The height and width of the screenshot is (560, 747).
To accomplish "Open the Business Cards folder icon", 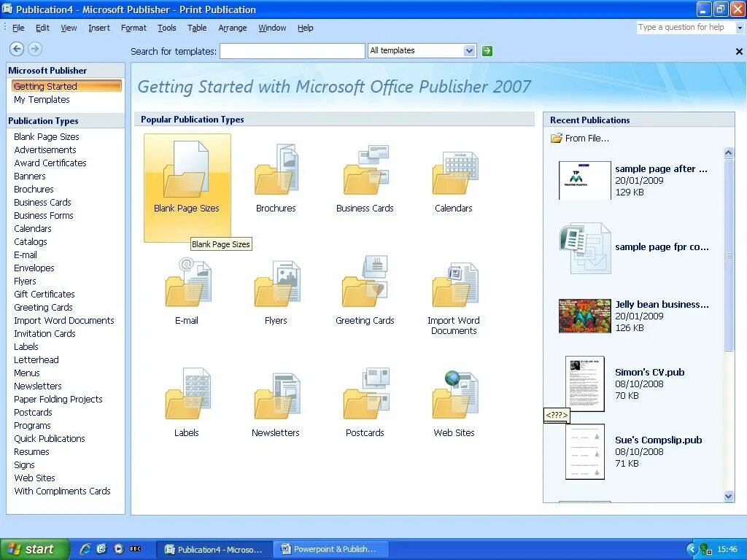I will [x=365, y=169].
